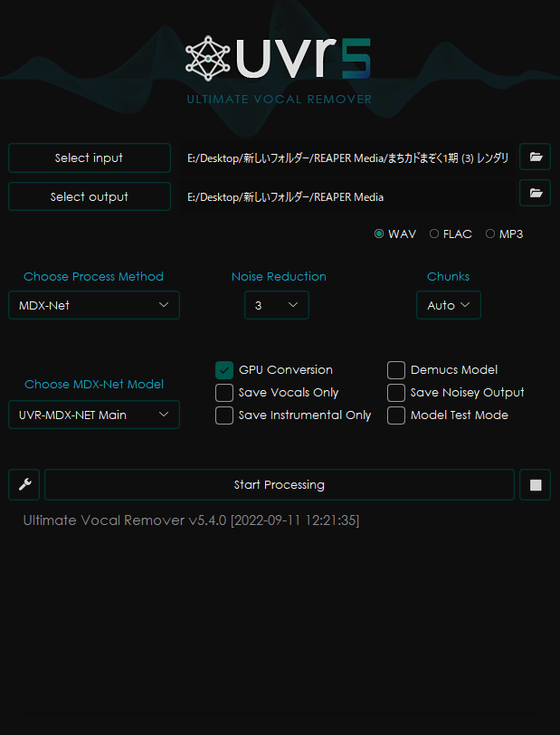560x735 pixels.
Task: Start Processing the audio
Action: pos(280,484)
